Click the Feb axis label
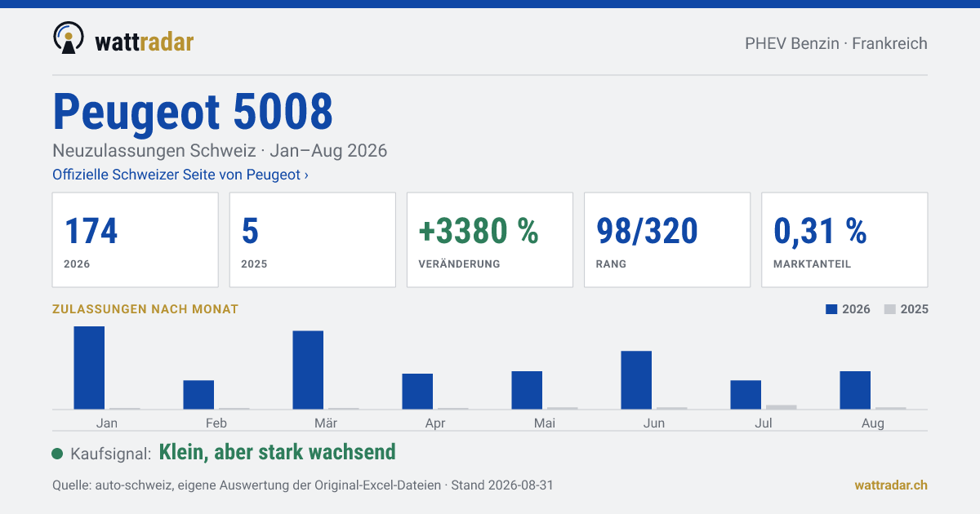Image resolution: width=980 pixels, height=514 pixels. 216,423
